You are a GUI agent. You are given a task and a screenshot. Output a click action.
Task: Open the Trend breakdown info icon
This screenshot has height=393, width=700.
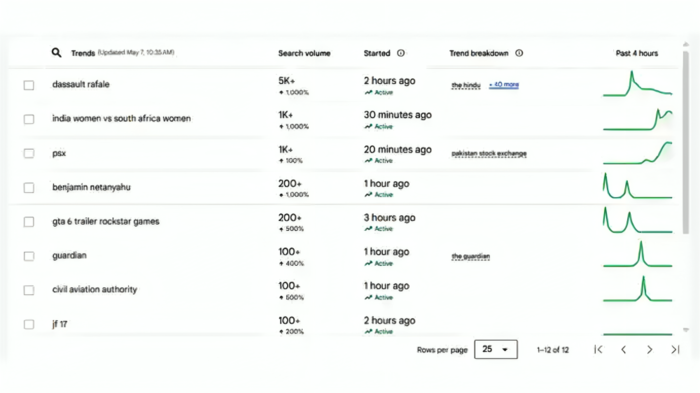click(519, 53)
